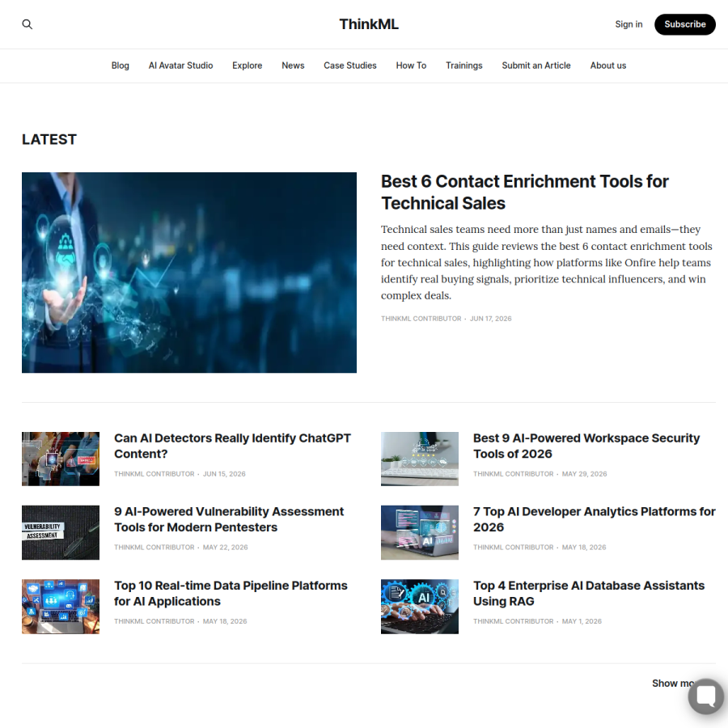
Task: Click the JUN 15, 2026 date
Action: pyautogui.click(x=224, y=473)
